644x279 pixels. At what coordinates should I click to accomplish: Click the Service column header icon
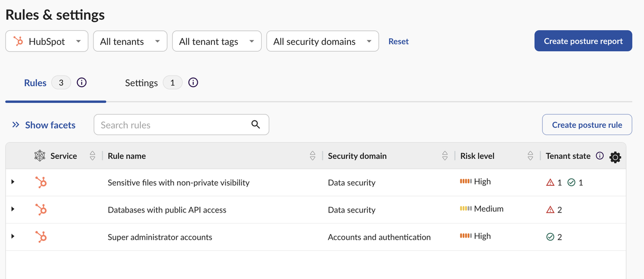[40, 156]
